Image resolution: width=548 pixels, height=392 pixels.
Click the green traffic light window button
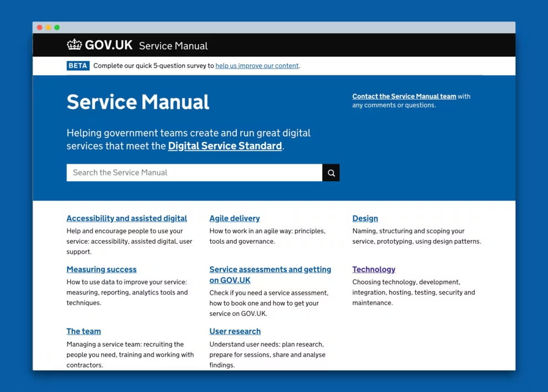click(56, 27)
